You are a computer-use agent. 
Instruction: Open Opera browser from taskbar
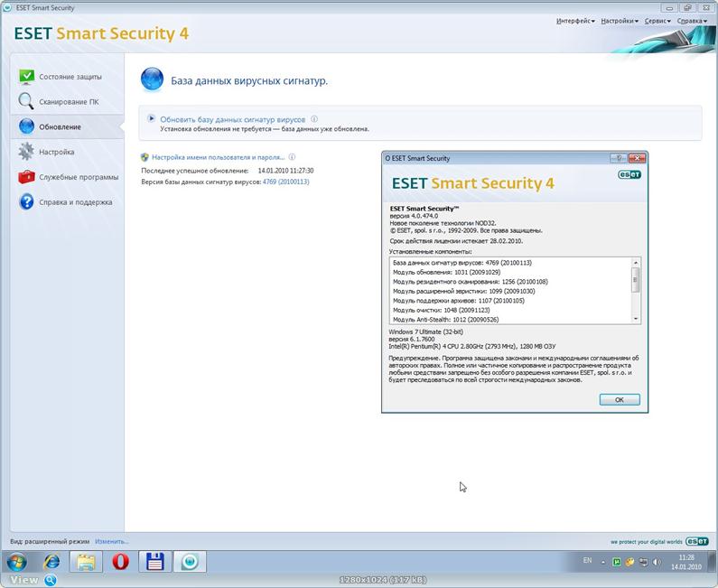[x=120, y=562]
